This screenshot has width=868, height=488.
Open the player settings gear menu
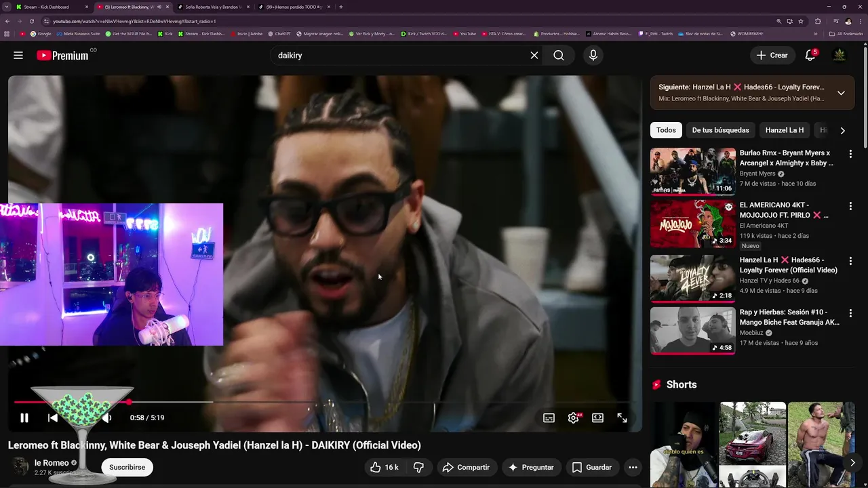pyautogui.click(x=574, y=418)
